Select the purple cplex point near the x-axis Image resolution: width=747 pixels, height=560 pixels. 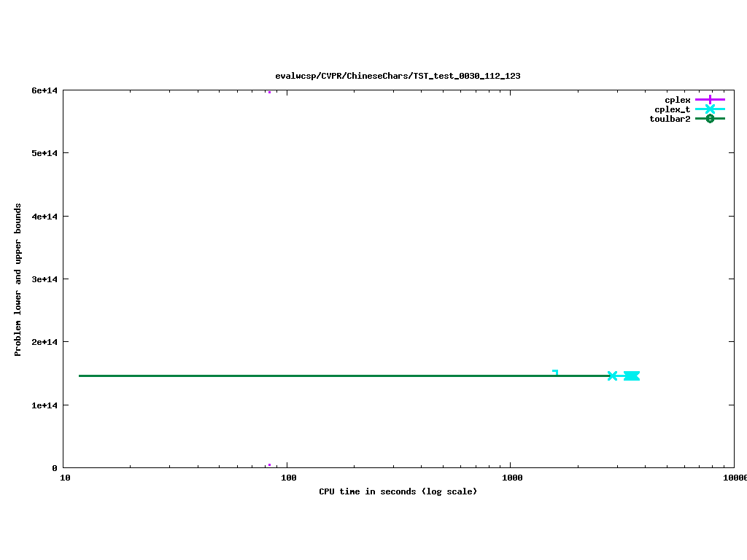[269, 464]
